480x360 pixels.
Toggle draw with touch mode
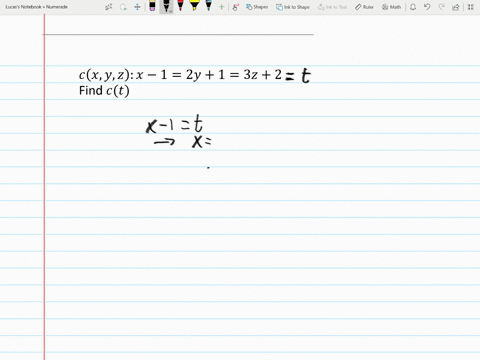point(236,7)
